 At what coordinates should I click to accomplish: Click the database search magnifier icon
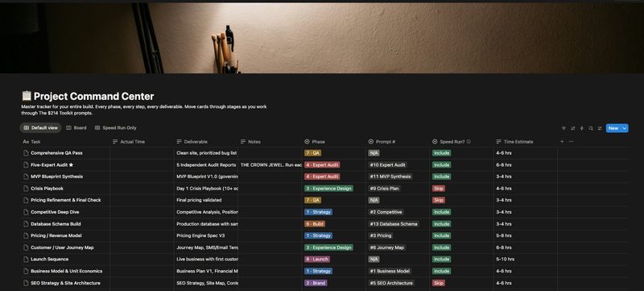coord(591,128)
